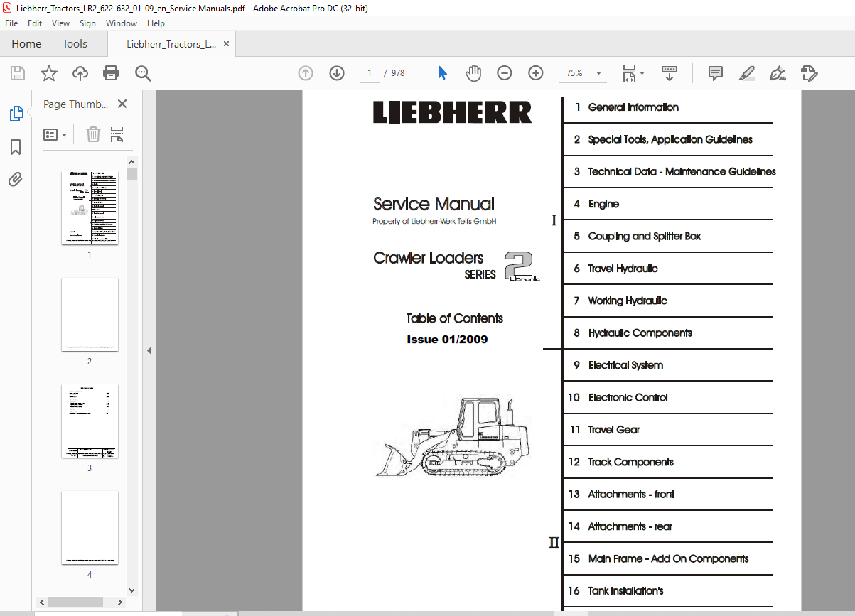This screenshot has height=616, width=855.
Task: Zoom out with the minus icon
Action: (x=505, y=73)
